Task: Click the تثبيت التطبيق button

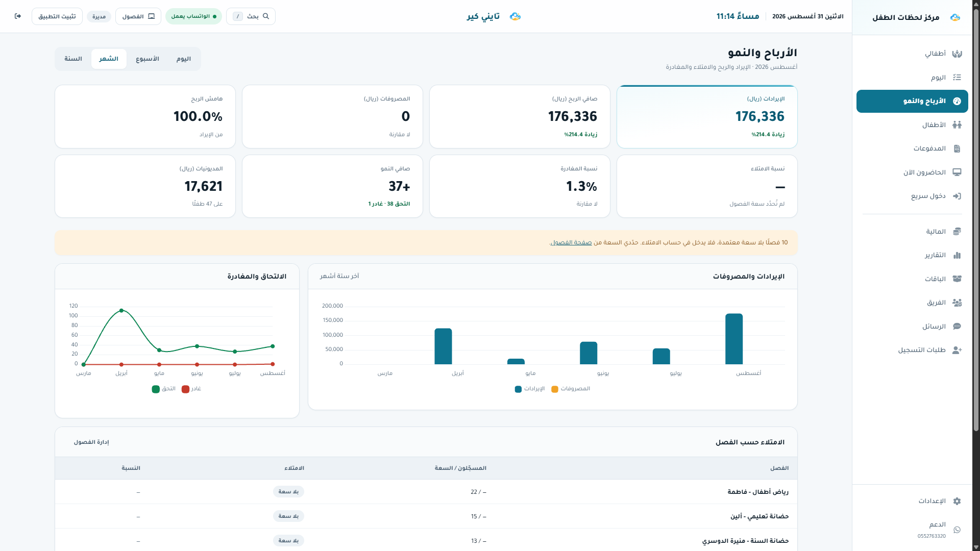Action: point(57,16)
